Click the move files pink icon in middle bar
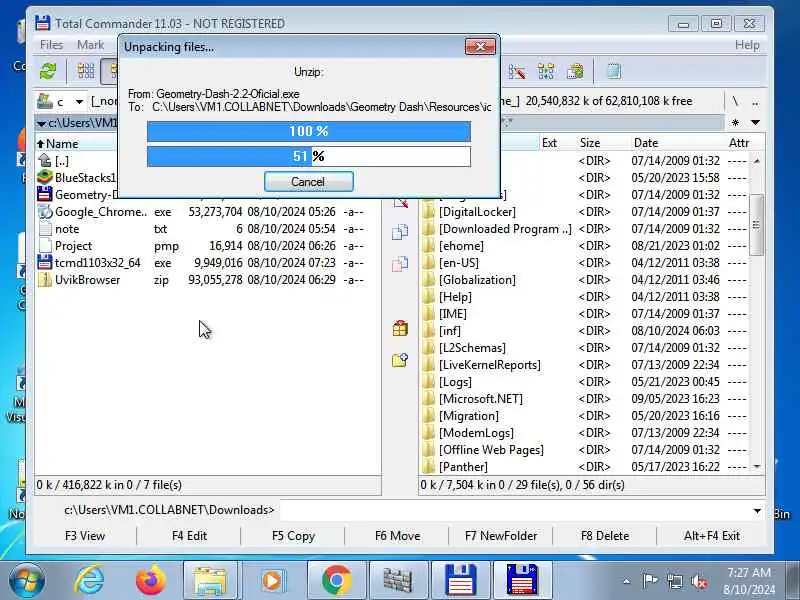 [x=400, y=264]
